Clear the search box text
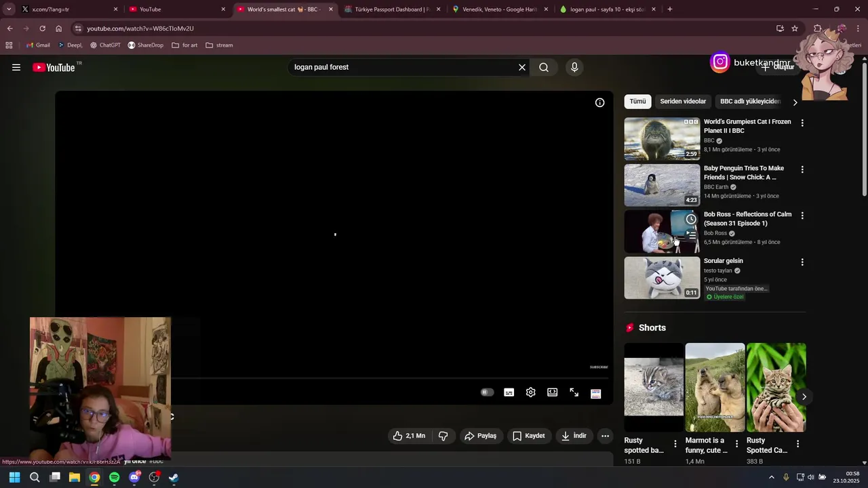Image resolution: width=868 pixels, height=488 pixels. (x=522, y=67)
